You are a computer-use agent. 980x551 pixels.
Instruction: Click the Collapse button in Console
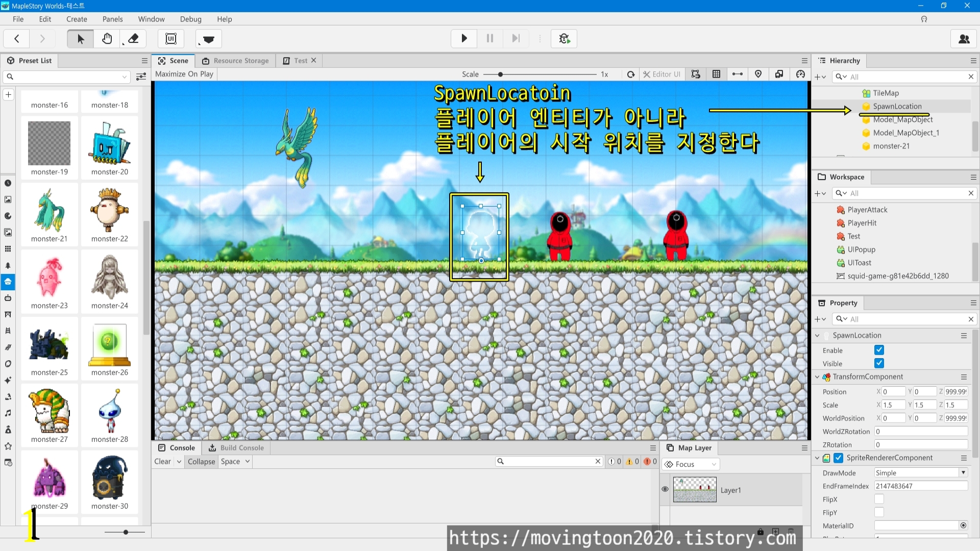point(201,462)
